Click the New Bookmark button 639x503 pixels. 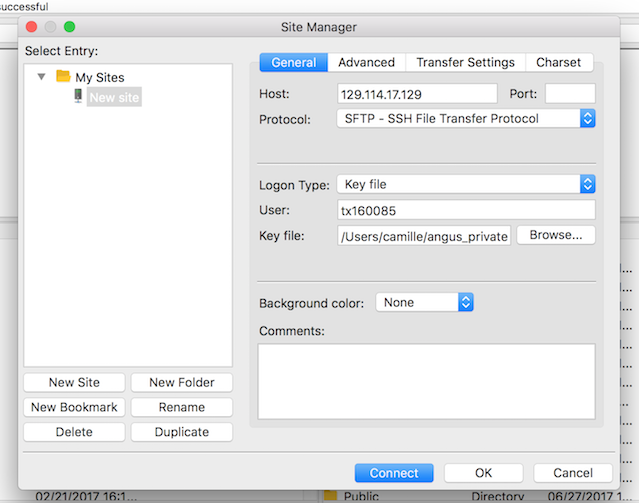[x=74, y=407]
